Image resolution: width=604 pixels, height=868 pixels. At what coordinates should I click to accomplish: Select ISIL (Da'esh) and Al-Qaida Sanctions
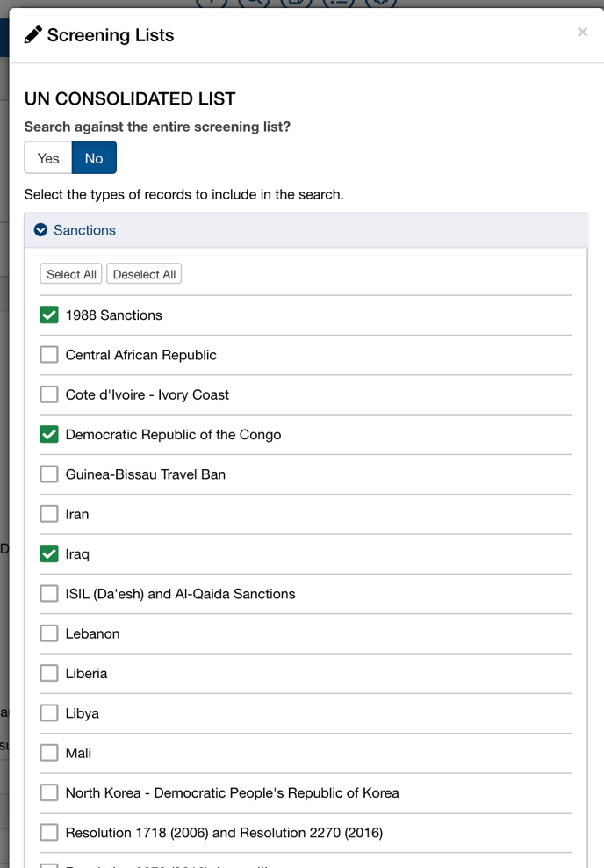click(49, 594)
